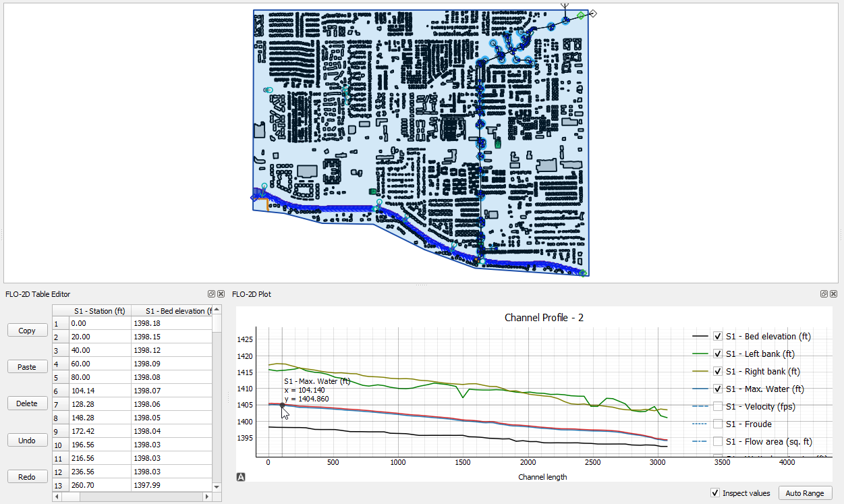Close the FLO-2D Plot panel

coord(834,294)
